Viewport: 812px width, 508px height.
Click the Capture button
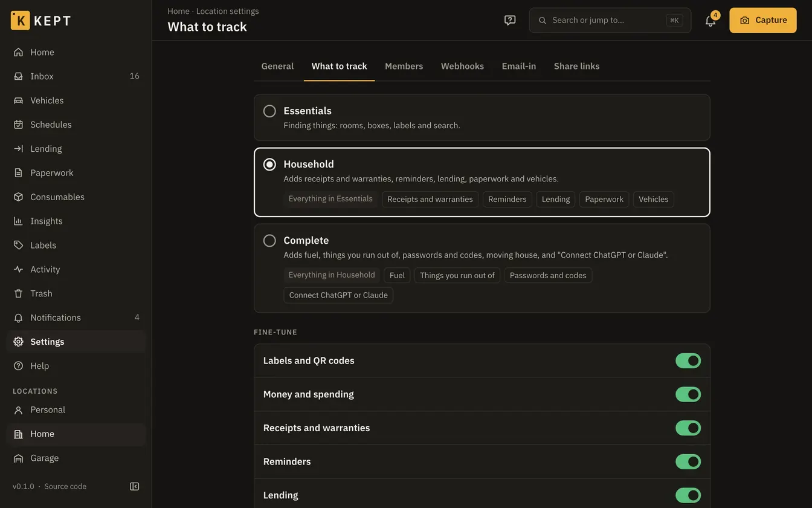(x=763, y=20)
